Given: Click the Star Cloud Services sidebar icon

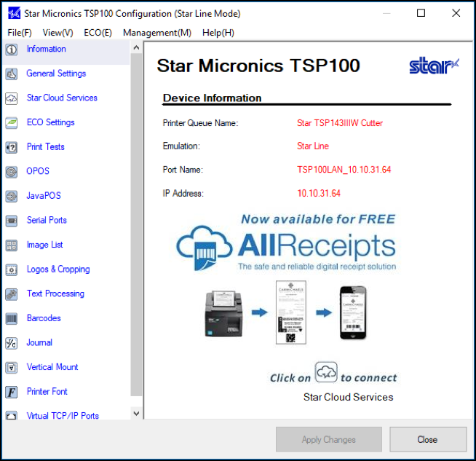Looking at the screenshot, I should tap(12, 98).
